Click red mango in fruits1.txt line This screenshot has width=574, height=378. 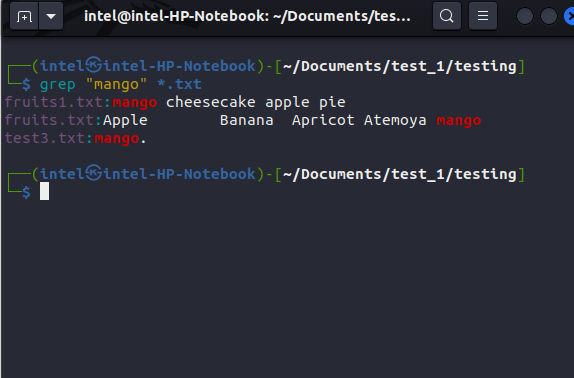(x=134, y=102)
